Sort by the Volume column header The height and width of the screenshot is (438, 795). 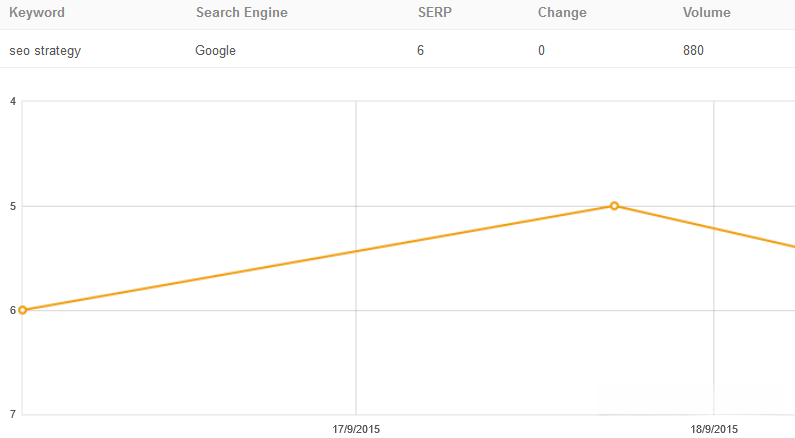(706, 13)
